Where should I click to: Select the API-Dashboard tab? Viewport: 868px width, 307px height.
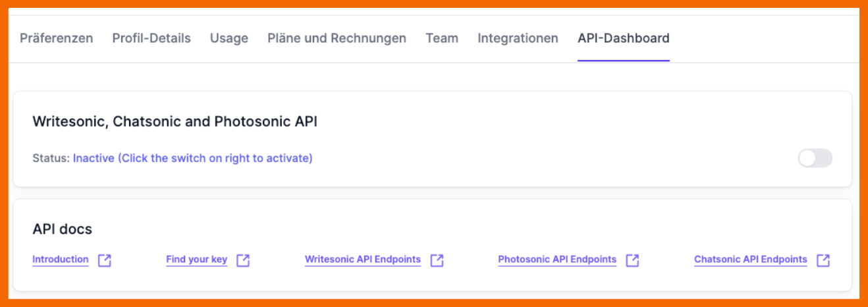pos(623,38)
